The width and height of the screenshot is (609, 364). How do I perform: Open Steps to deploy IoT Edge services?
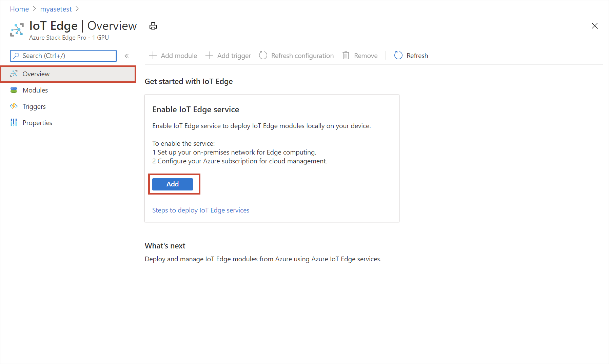point(201,210)
